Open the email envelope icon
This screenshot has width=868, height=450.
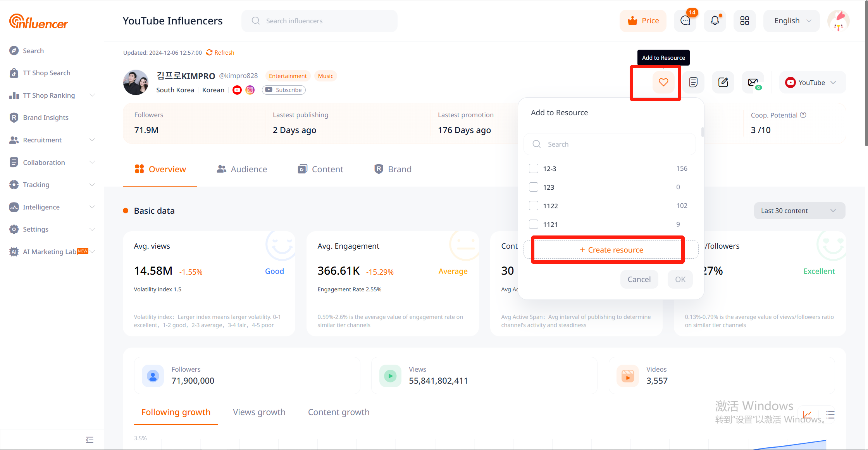[x=753, y=82]
